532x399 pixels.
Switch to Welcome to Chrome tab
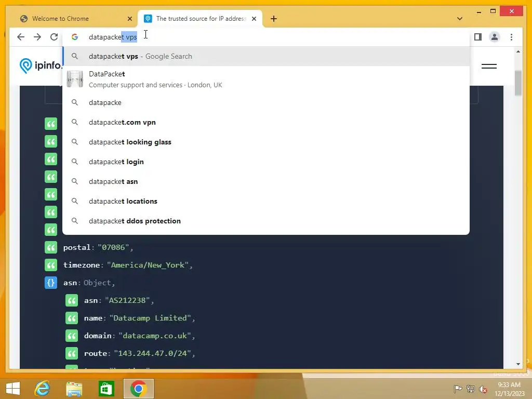pyautogui.click(x=72, y=19)
